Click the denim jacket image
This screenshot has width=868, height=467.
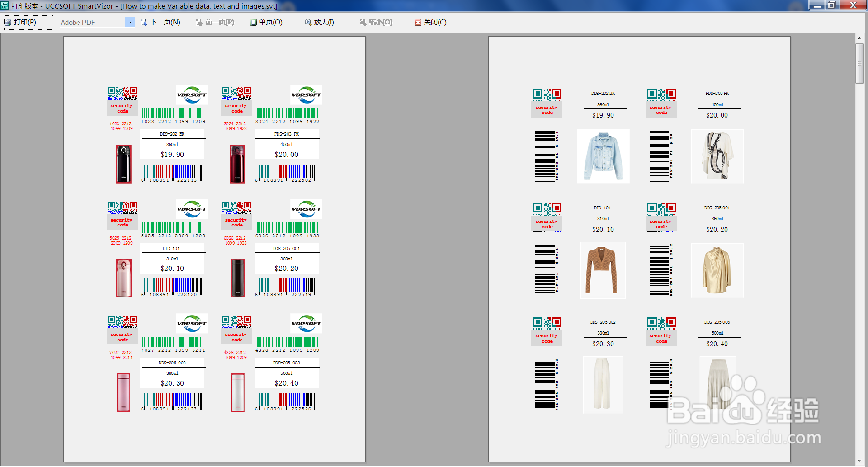[603, 156]
